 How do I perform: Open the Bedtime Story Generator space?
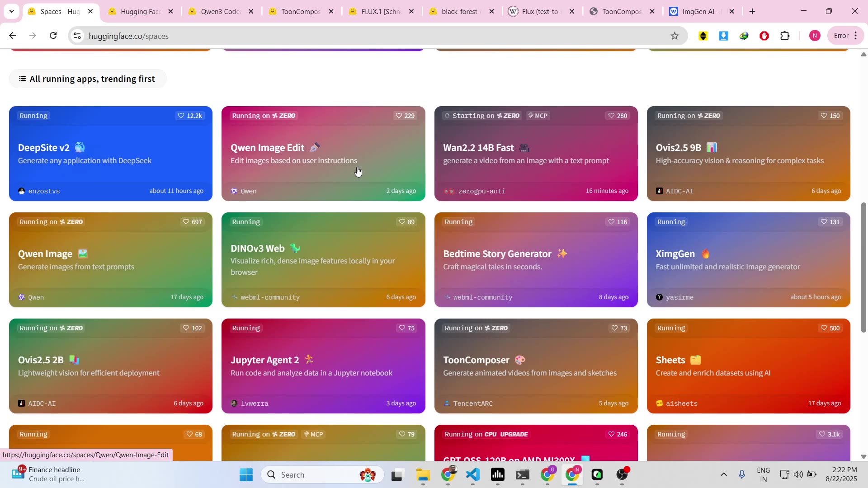pyautogui.click(x=536, y=260)
